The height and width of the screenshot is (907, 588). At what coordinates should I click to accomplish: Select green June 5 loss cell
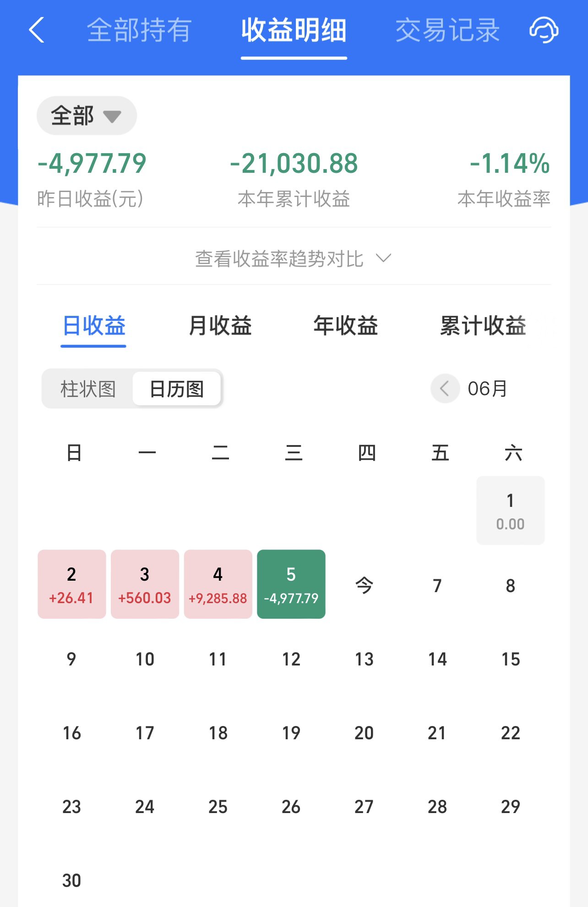pos(291,584)
